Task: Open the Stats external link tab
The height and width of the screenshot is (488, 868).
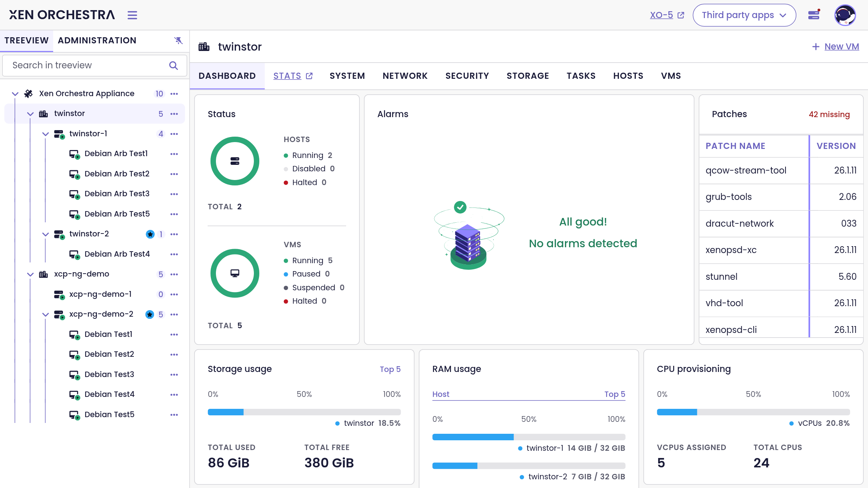Action: (x=293, y=76)
